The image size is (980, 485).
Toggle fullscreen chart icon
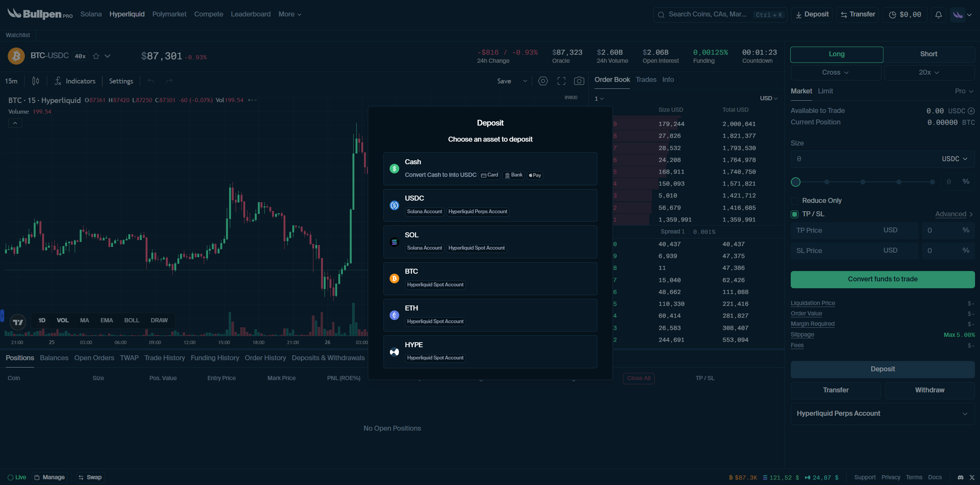(561, 81)
